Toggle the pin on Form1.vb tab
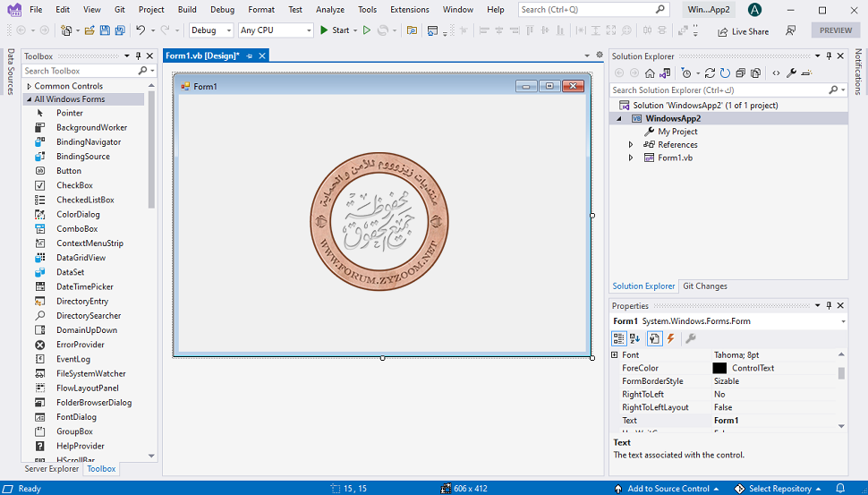This screenshot has height=495, width=868. point(250,55)
